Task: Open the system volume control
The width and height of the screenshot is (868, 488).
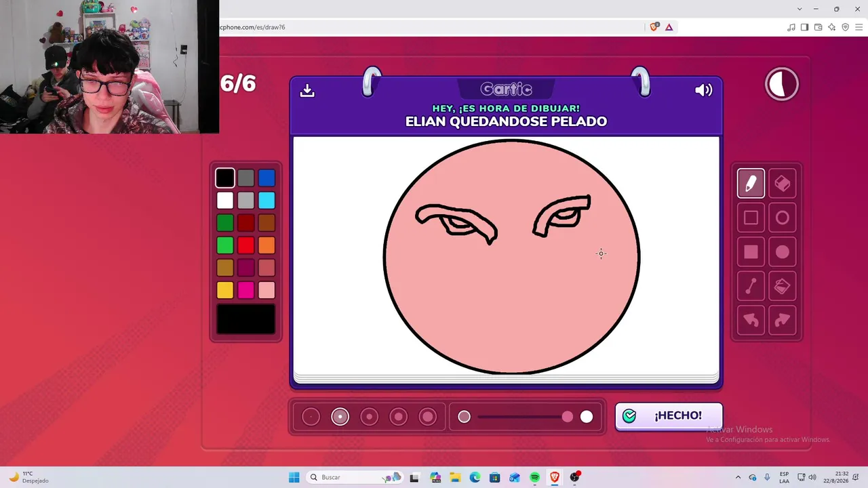Action: [812, 477]
